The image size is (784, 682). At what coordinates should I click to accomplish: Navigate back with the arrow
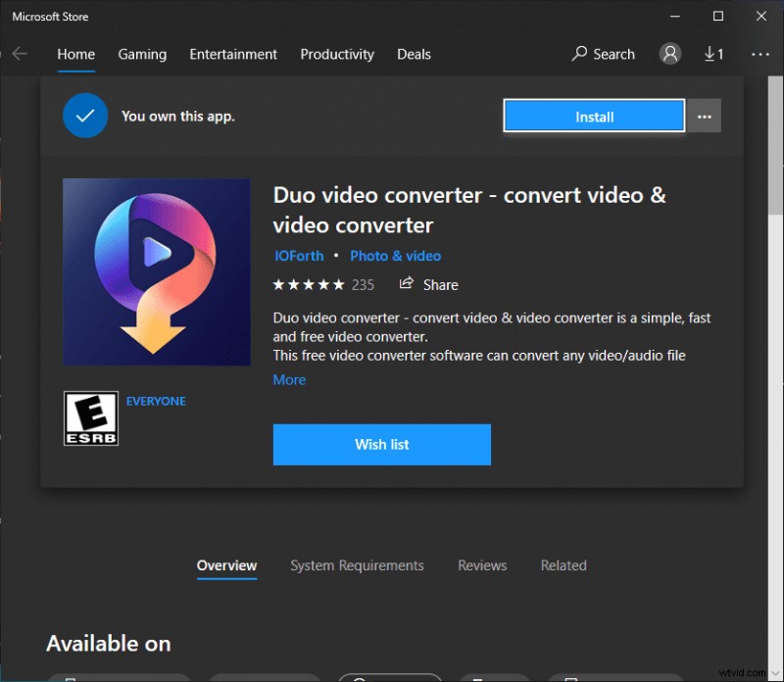pyautogui.click(x=20, y=54)
